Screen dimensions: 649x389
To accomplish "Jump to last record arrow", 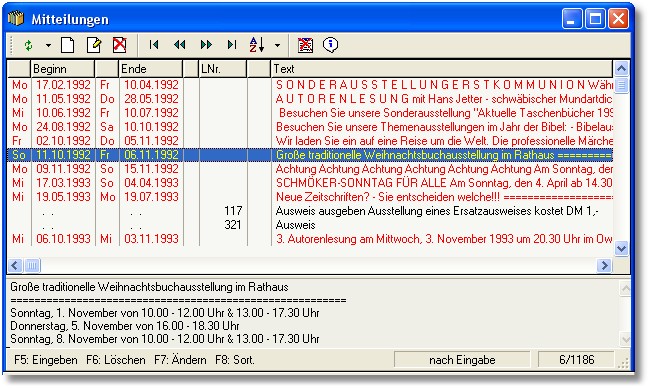I will point(232,45).
